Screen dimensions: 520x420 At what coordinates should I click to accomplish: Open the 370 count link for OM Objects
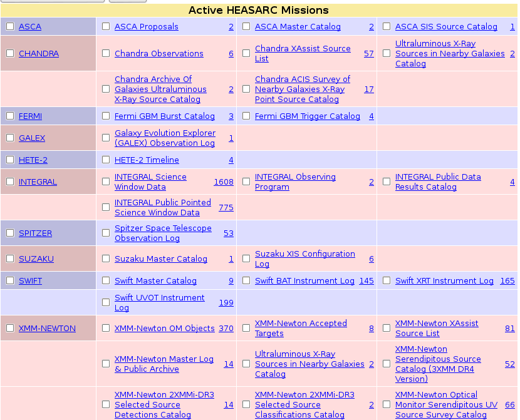click(226, 328)
